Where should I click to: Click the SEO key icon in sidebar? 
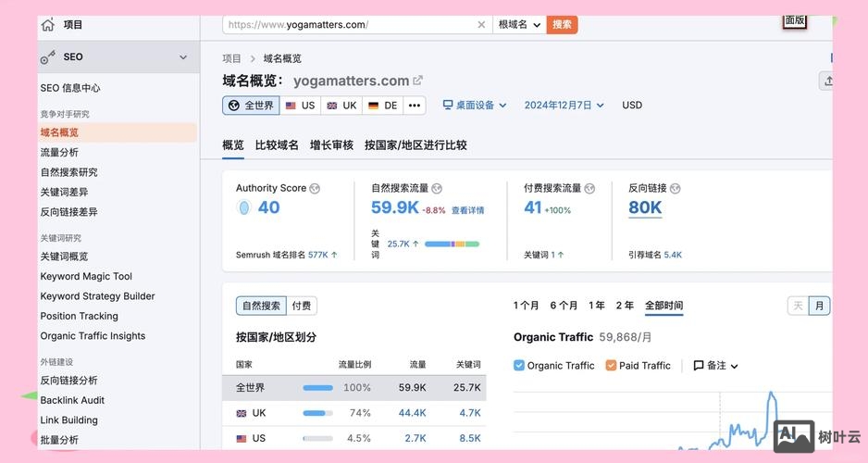click(47, 57)
